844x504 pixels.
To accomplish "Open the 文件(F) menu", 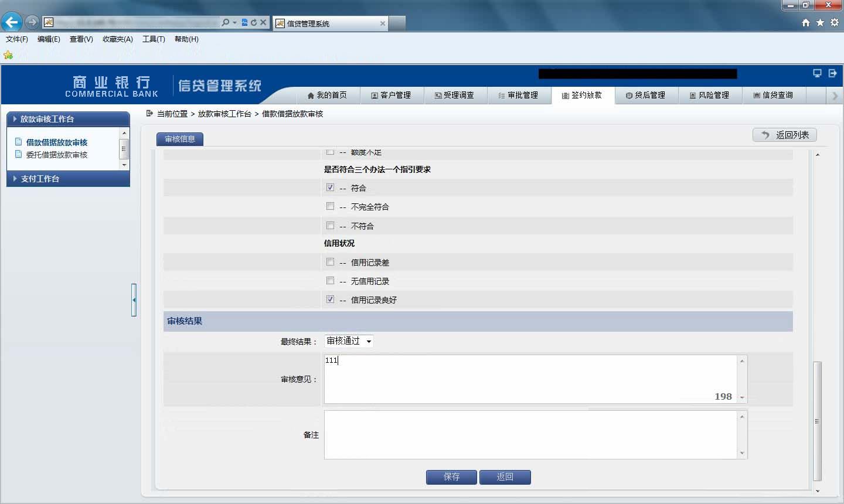I will [17, 39].
